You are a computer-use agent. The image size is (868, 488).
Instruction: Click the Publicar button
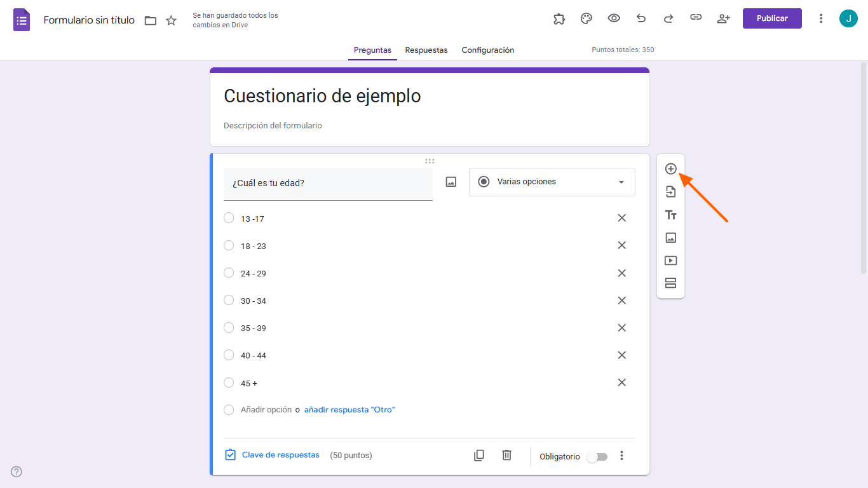click(x=771, y=18)
